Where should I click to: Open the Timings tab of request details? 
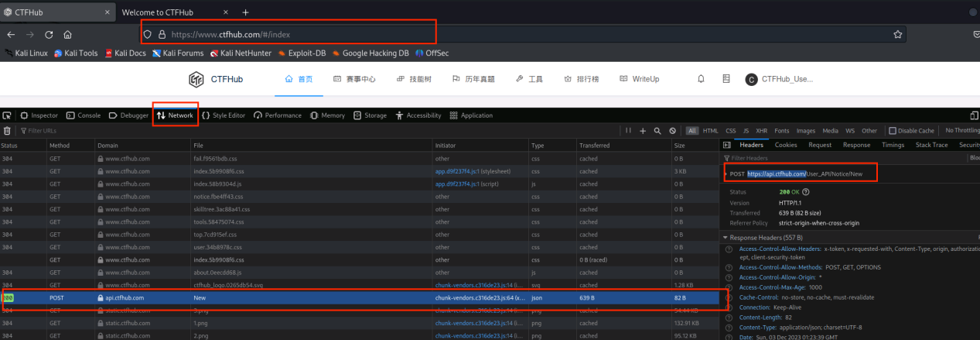pos(893,145)
